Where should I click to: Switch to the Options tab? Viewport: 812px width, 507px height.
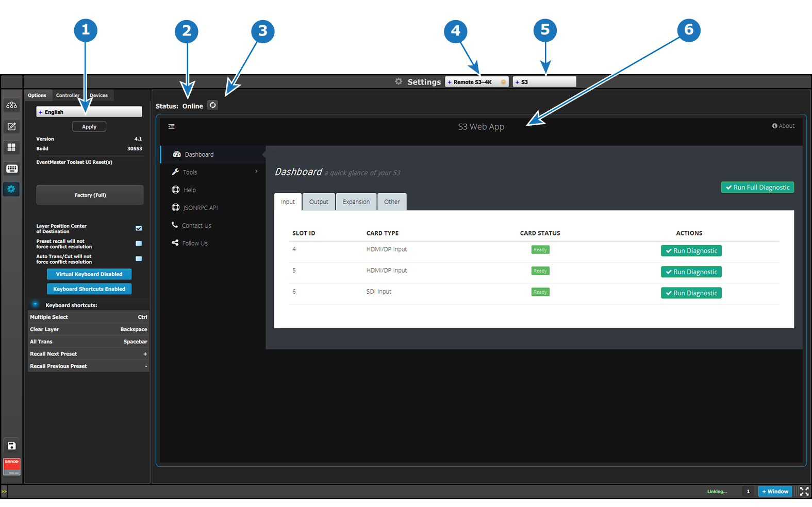[x=37, y=95]
